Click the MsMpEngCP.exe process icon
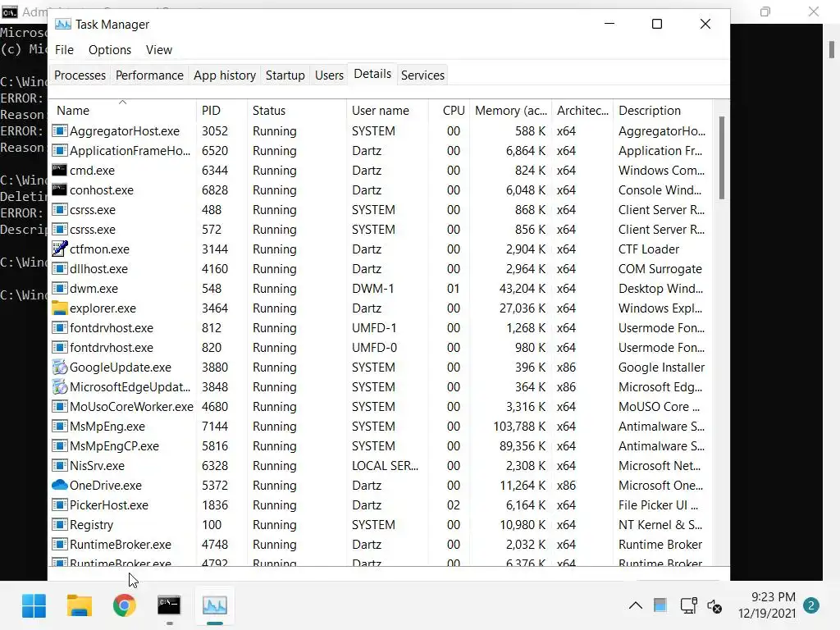Screen dimensions: 840x630 [59, 446]
